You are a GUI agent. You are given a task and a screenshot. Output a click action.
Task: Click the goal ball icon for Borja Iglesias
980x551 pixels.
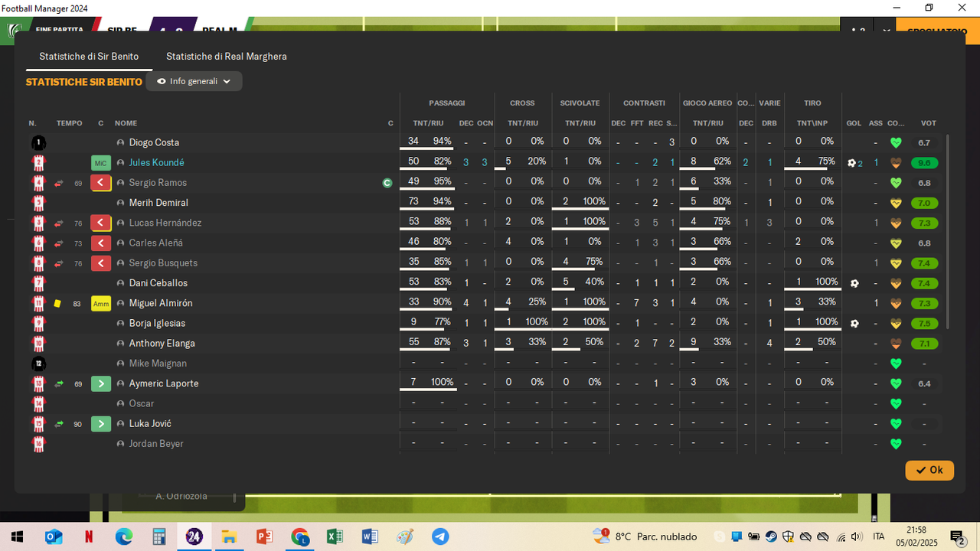click(x=854, y=323)
